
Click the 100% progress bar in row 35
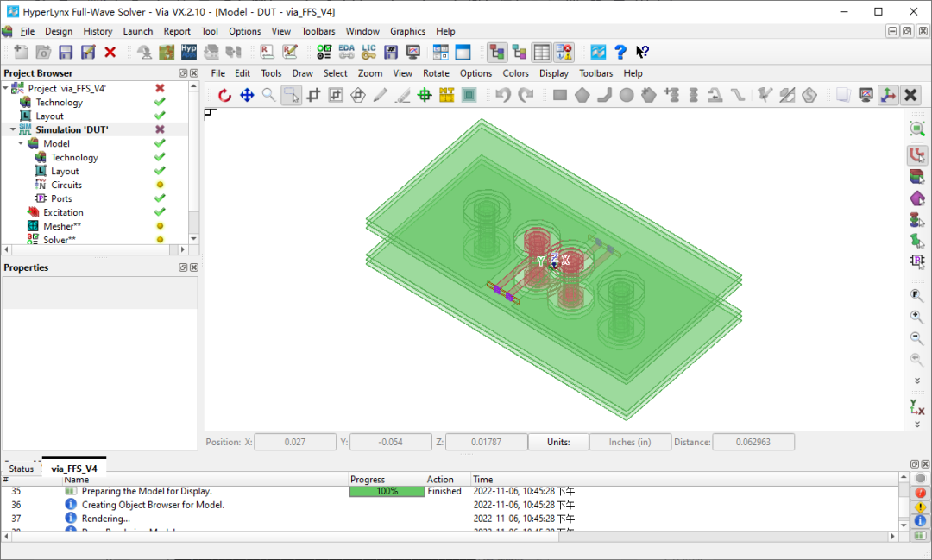[x=387, y=492]
